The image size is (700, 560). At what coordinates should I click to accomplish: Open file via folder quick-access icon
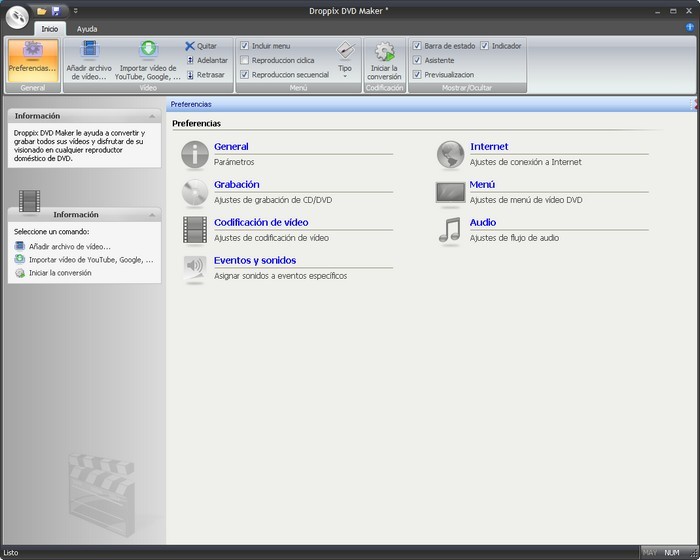tap(42, 11)
